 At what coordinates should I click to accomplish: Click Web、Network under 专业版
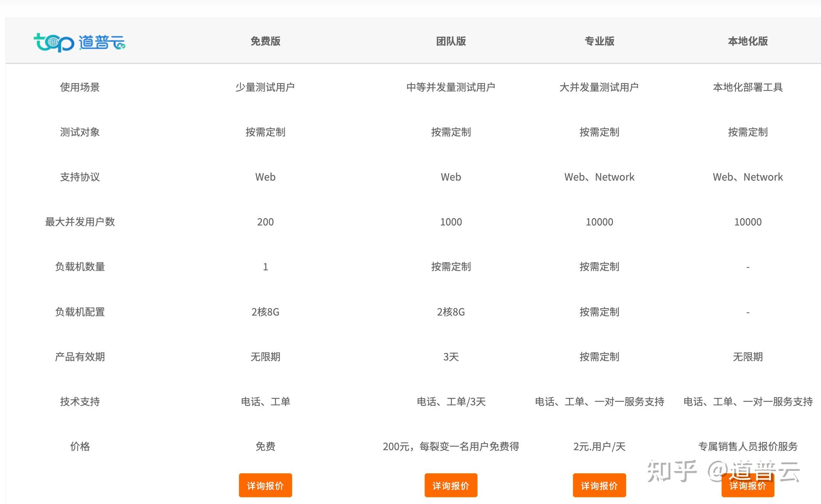pos(599,177)
